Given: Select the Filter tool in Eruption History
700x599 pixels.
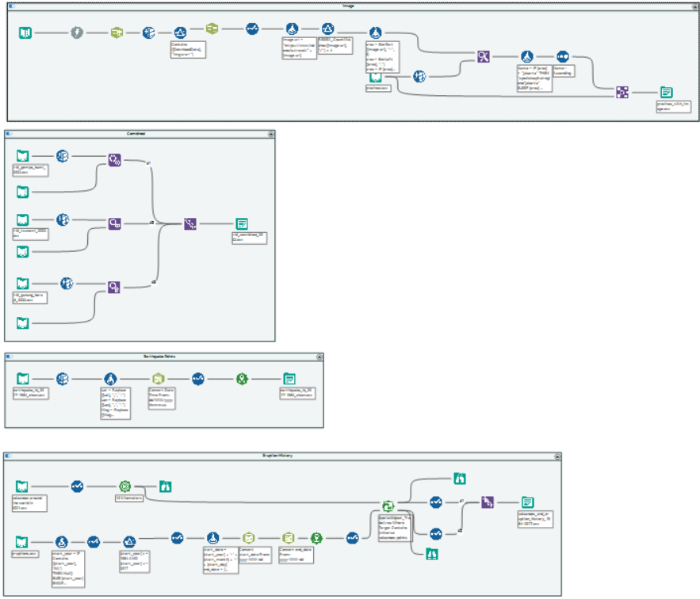Looking at the screenshot, I should coord(129,542).
